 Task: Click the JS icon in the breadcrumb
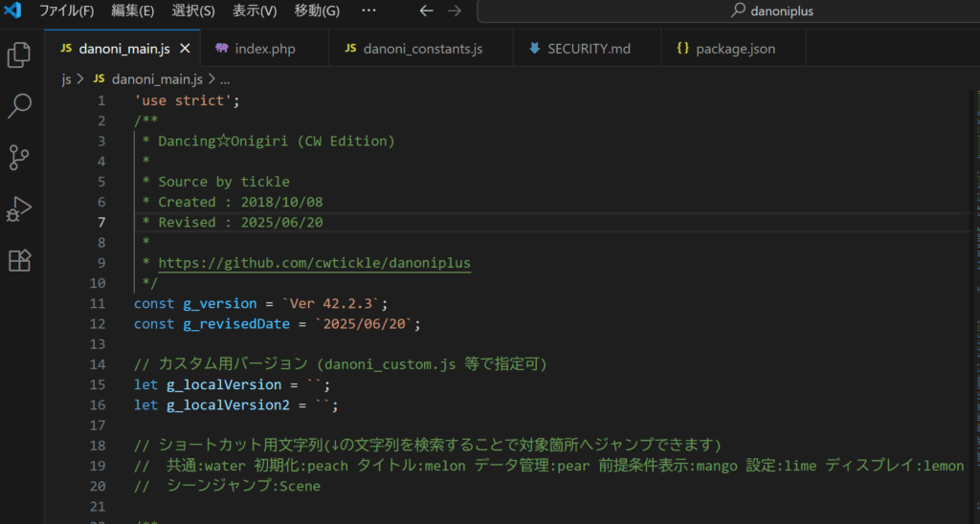click(x=99, y=78)
